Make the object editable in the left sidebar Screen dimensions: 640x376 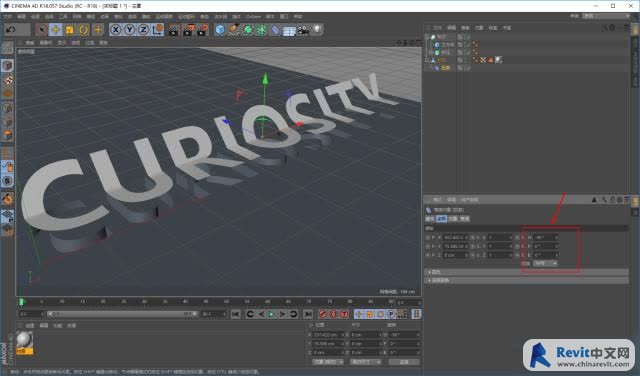(x=7, y=49)
